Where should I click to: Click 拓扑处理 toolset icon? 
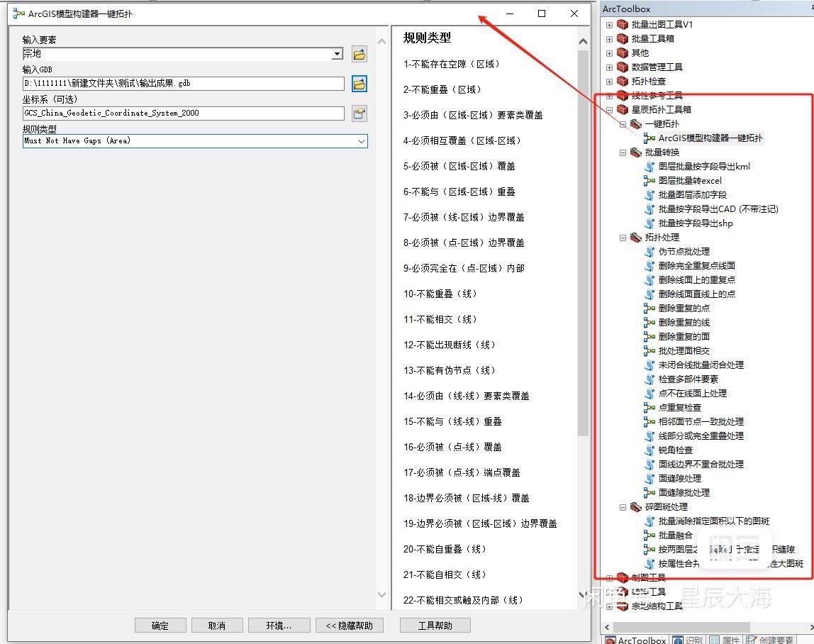coord(636,238)
